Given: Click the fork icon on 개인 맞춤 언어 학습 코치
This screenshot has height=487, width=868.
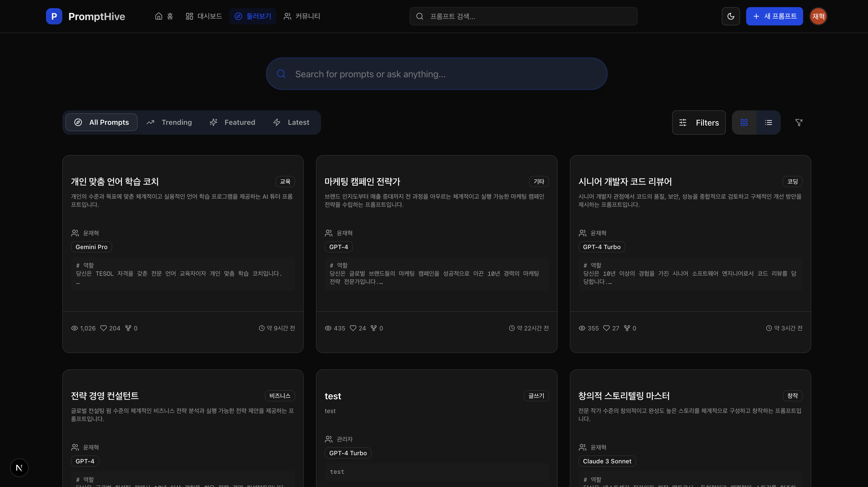Looking at the screenshot, I should (x=128, y=328).
